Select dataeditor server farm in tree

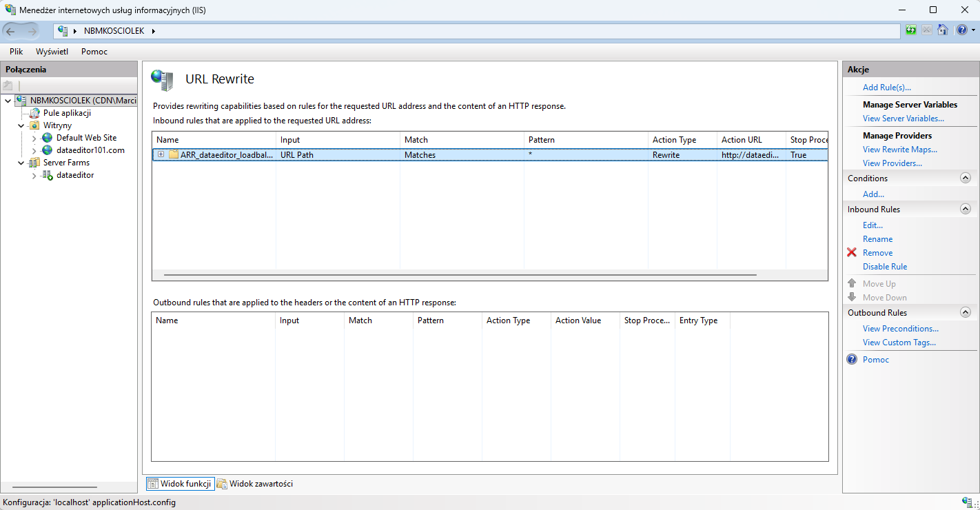tap(74, 175)
